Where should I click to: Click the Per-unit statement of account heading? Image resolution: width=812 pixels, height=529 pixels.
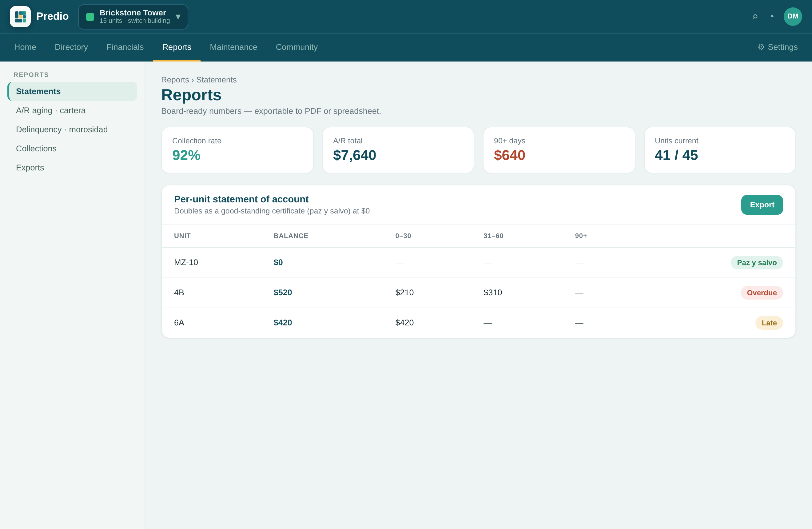coord(241,199)
